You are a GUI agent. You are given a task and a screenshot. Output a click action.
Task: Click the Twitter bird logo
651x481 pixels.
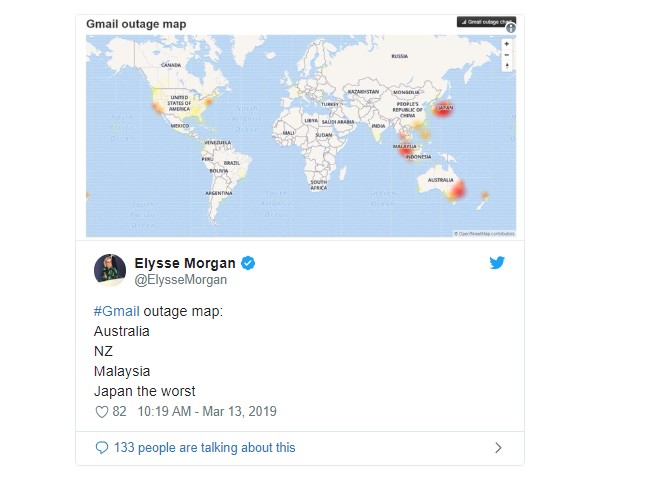(497, 263)
